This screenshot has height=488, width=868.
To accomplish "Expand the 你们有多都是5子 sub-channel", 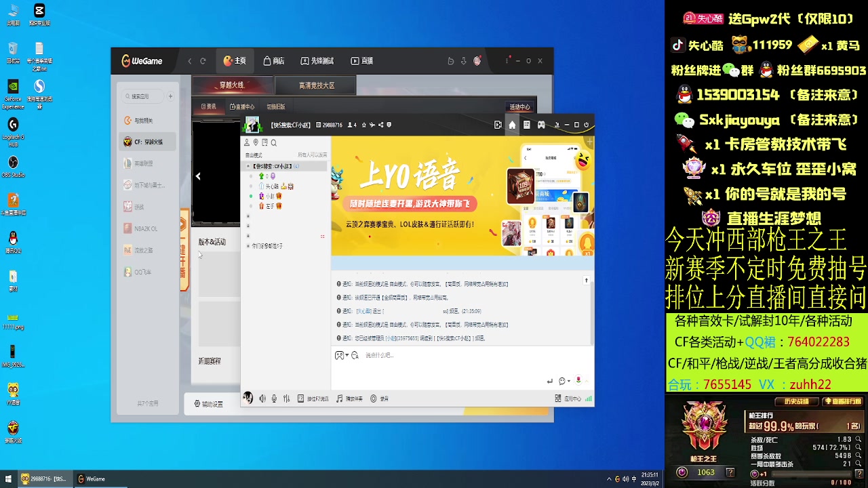I will 248,246.
